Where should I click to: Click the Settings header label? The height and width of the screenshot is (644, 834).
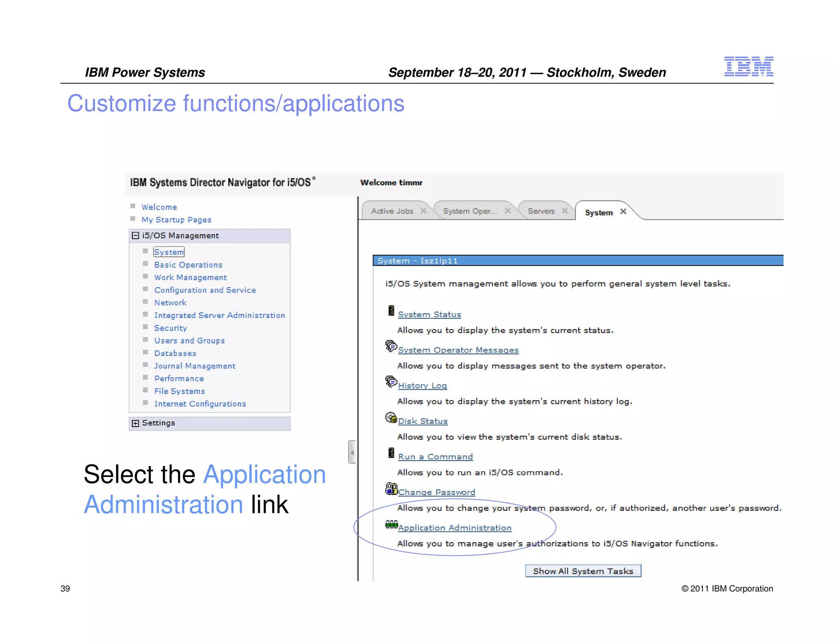[x=158, y=423]
